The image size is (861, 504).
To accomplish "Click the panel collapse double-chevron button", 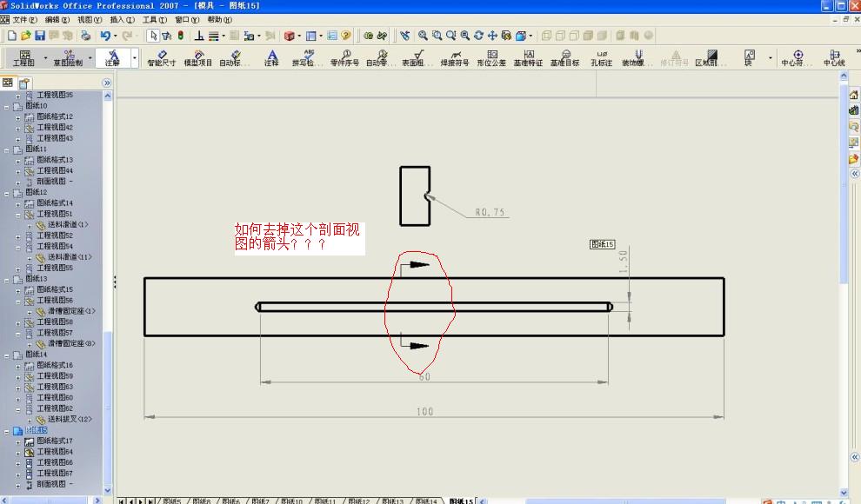I will pos(106,83).
